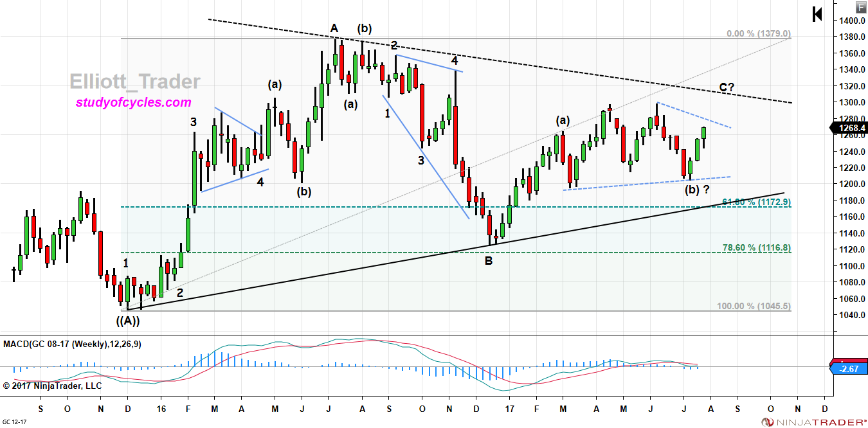Click the blue -2.67 MACD value badge
The height and width of the screenshot is (428, 868).
[x=850, y=368]
